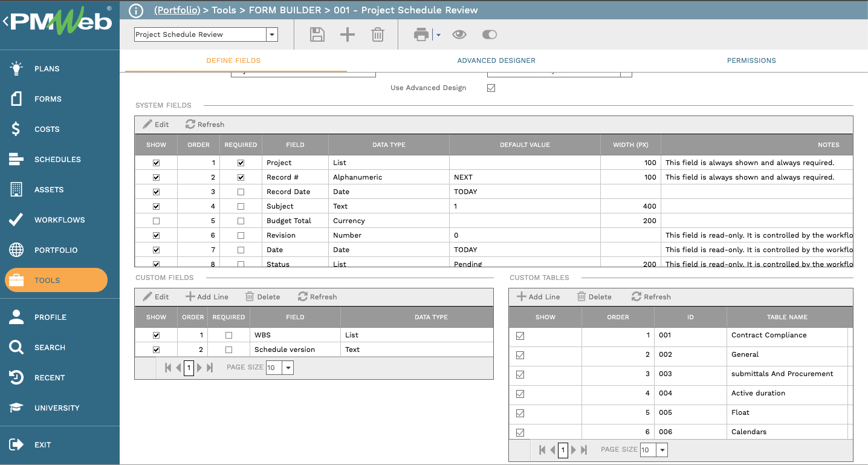
Task: Click the Add plus toolbar icon
Action: (348, 34)
